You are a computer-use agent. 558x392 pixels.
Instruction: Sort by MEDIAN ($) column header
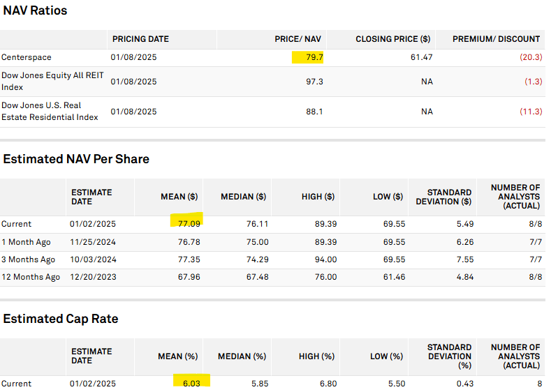243,197
